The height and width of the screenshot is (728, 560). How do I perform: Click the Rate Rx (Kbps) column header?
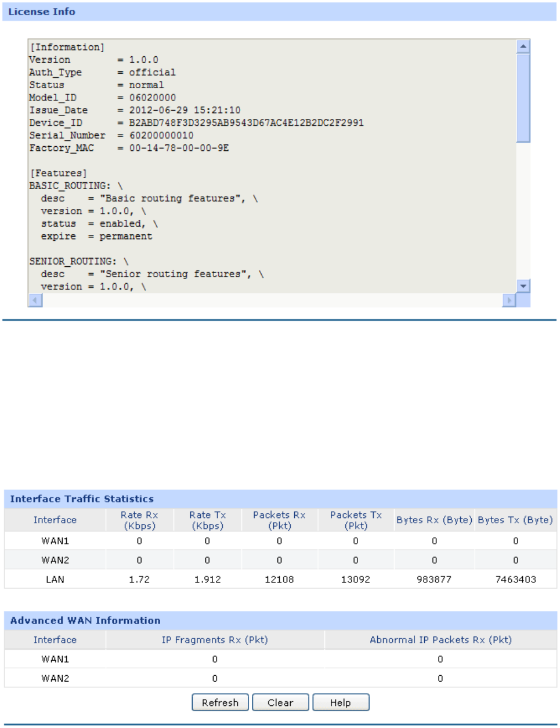pyautogui.click(x=139, y=520)
